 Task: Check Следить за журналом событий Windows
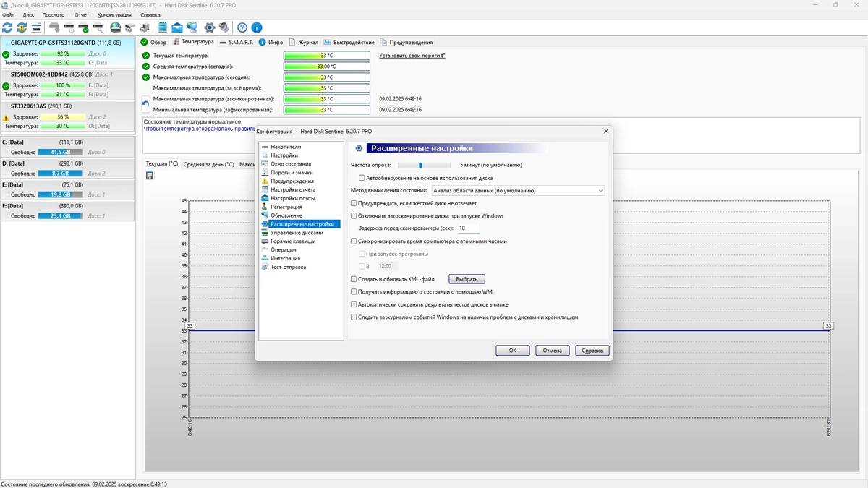point(354,317)
